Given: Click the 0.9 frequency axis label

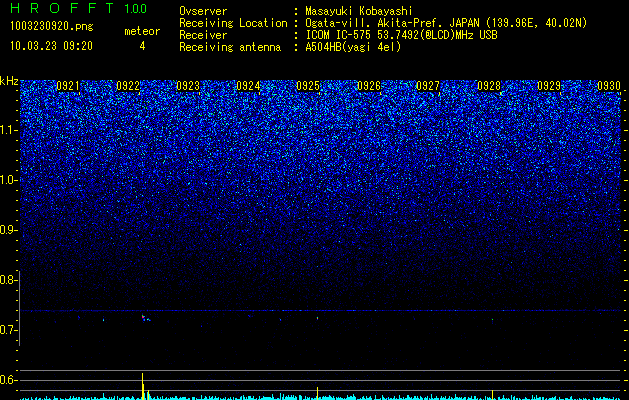Looking at the screenshot, I should pyautogui.click(x=8, y=230).
